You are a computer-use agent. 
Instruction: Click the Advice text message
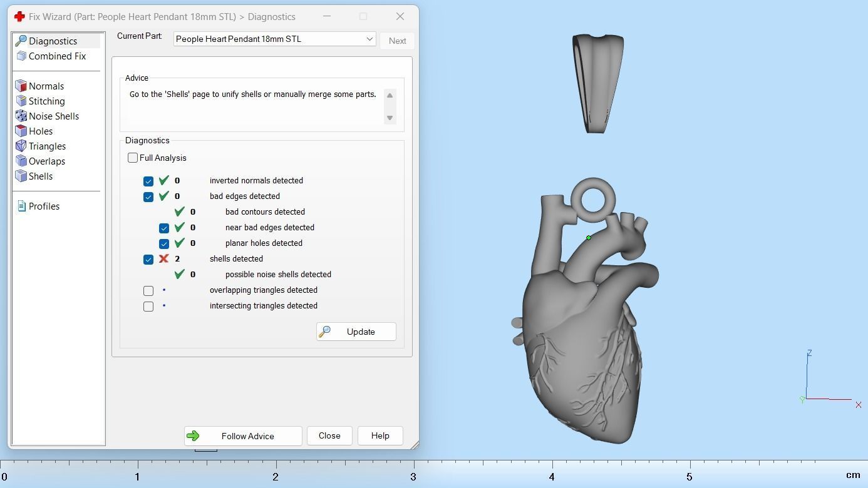[x=252, y=94]
